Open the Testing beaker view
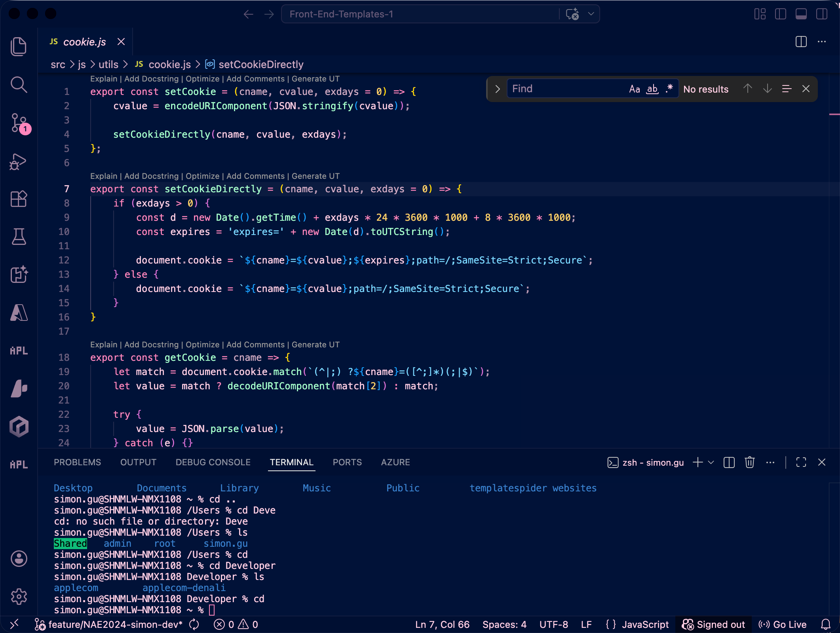The width and height of the screenshot is (840, 633). pyautogui.click(x=19, y=237)
